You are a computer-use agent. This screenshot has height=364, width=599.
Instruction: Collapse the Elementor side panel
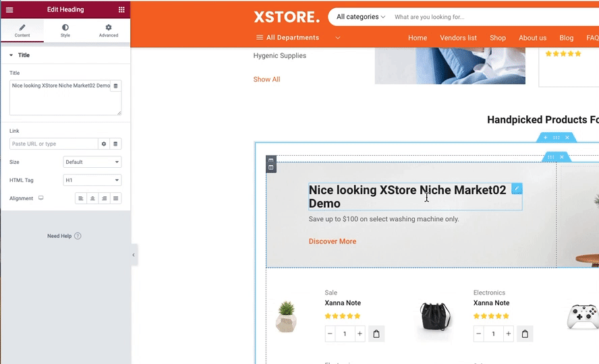[x=134, y=255]
